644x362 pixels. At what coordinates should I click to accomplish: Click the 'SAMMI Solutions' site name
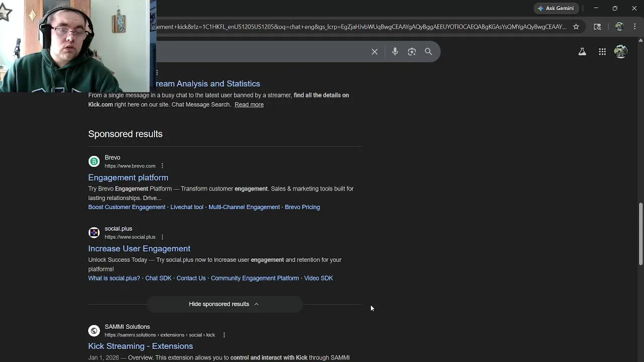(x=127, y=327)
